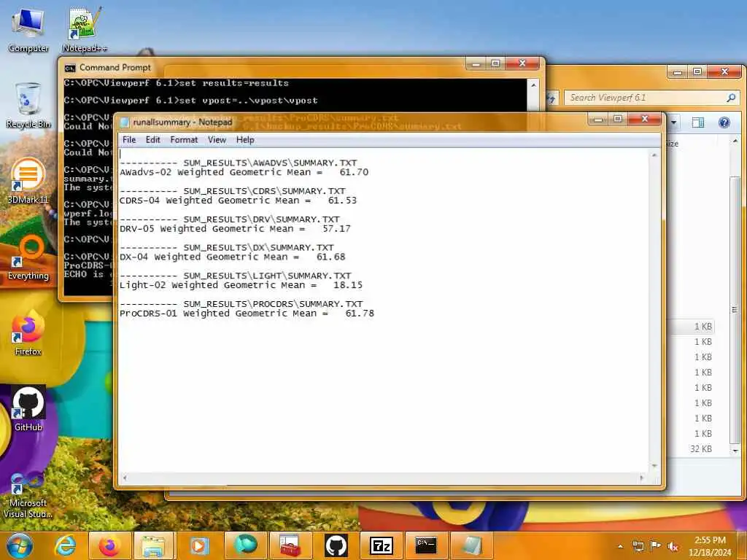Image resolution: width=747 pixels, height=560 pixels.
Task: Switch to the Notepad taskbar button
Action: [x=471, y=545]
